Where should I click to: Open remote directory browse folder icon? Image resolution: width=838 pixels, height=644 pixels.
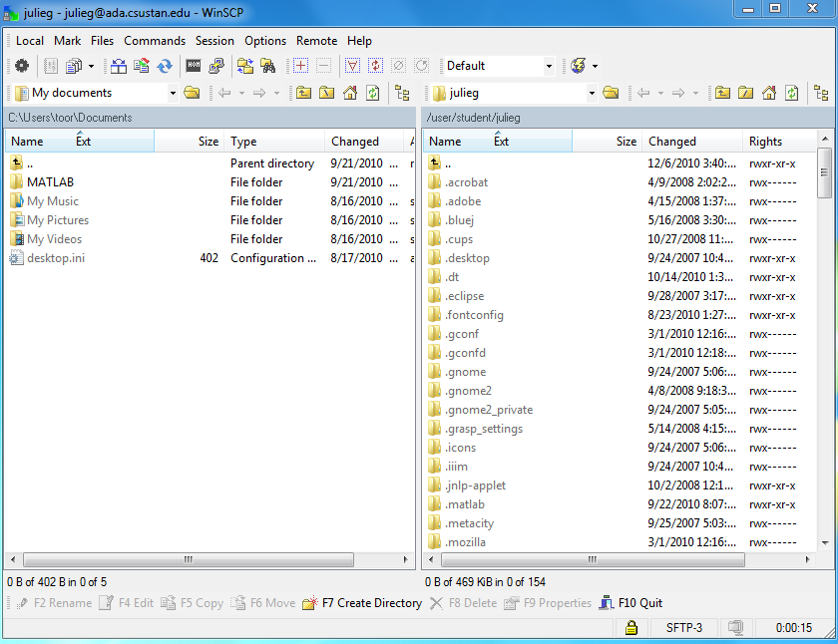tap(611, 93)
